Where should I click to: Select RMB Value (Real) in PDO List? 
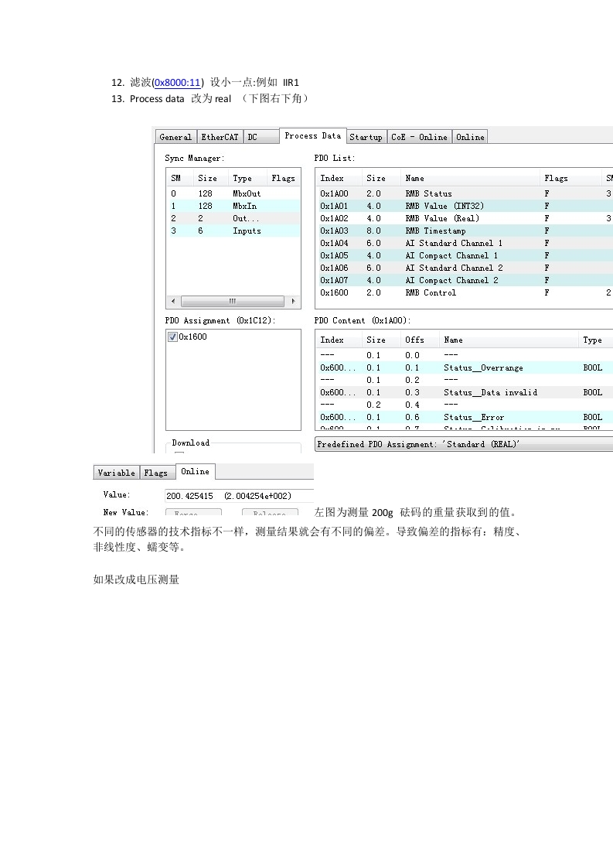pos(441,218)
